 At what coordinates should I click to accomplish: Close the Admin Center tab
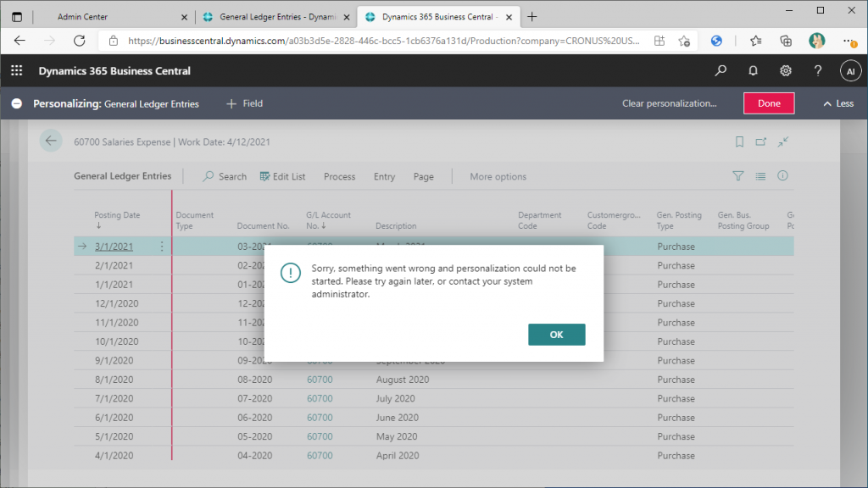[184, 17]
